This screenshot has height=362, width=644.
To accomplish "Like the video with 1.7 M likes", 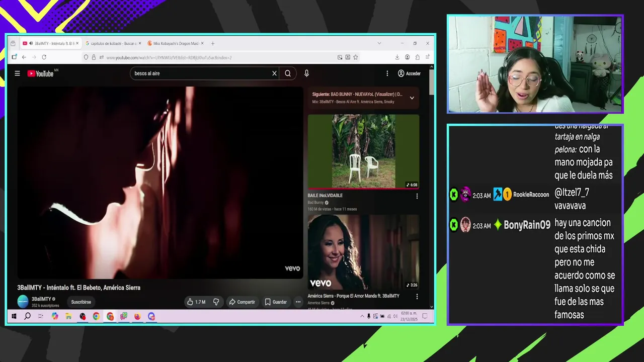I will click(196, 302).
